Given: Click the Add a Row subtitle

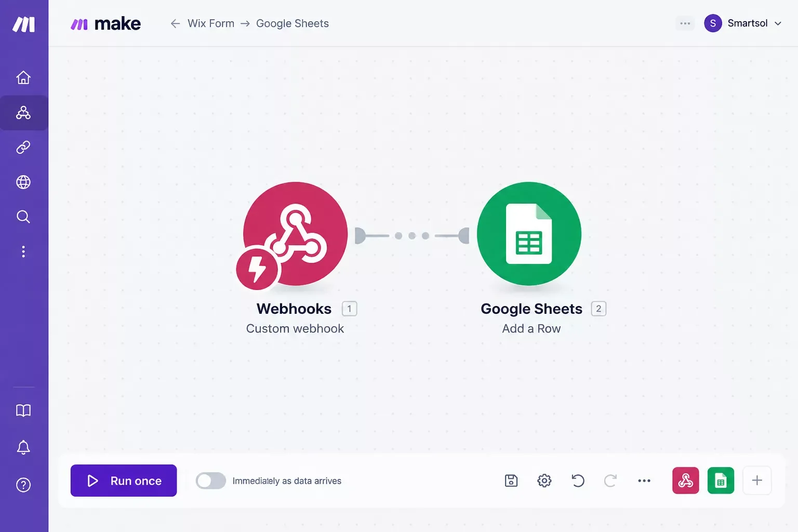Looking at the screenshot, I should [531, 328].
